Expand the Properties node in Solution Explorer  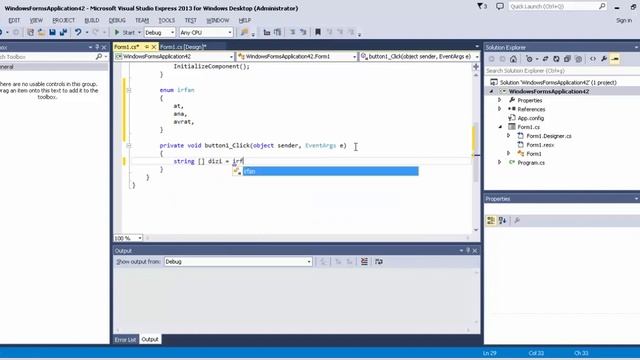coord(499,100)
